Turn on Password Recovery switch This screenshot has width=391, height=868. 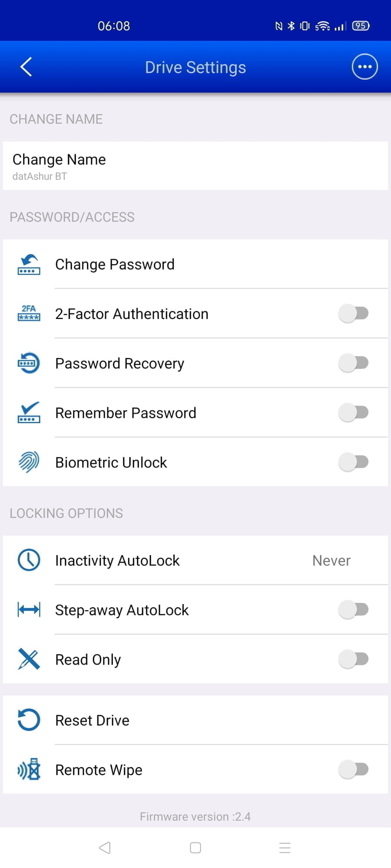pos(354,363)
